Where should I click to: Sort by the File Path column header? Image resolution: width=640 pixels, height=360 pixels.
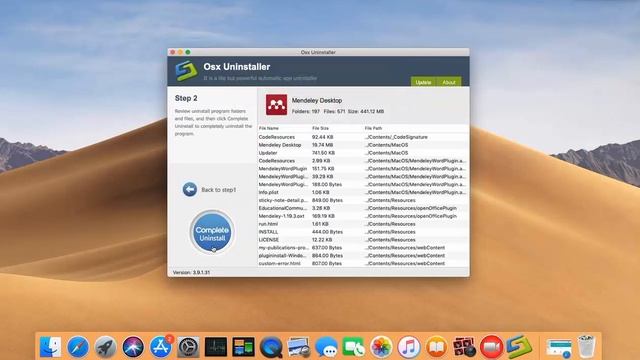click(x=373, y=128)
